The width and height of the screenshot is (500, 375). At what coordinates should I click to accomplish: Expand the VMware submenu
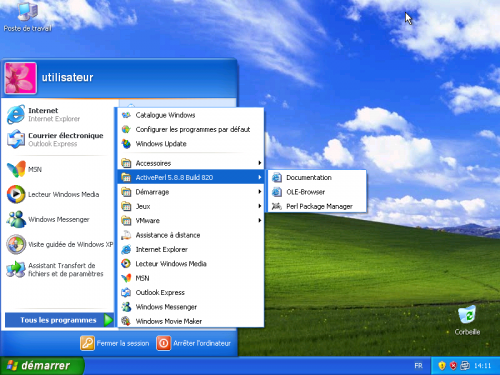191,221
